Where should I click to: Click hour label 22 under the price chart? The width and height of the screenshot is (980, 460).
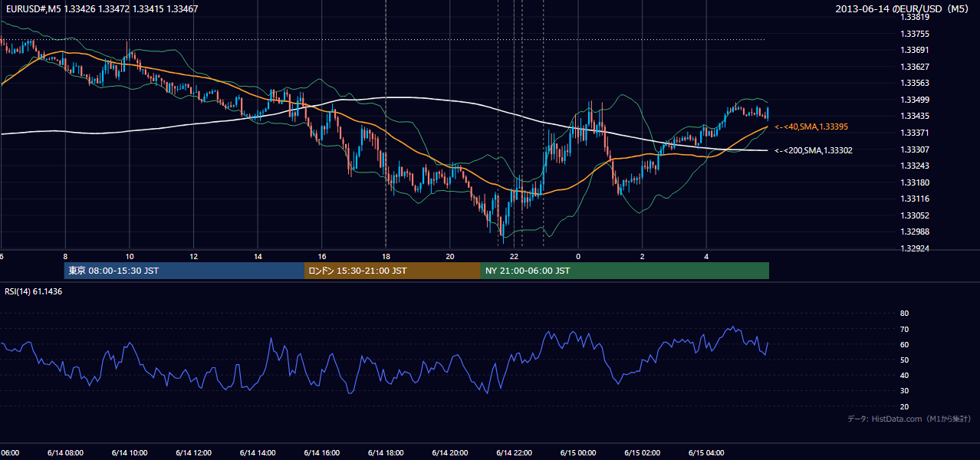point(515,256)
